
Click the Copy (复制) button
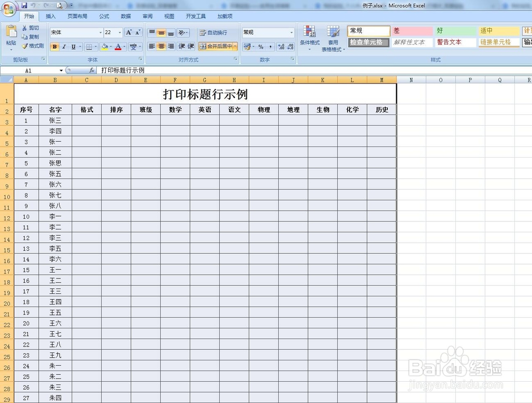30,37
